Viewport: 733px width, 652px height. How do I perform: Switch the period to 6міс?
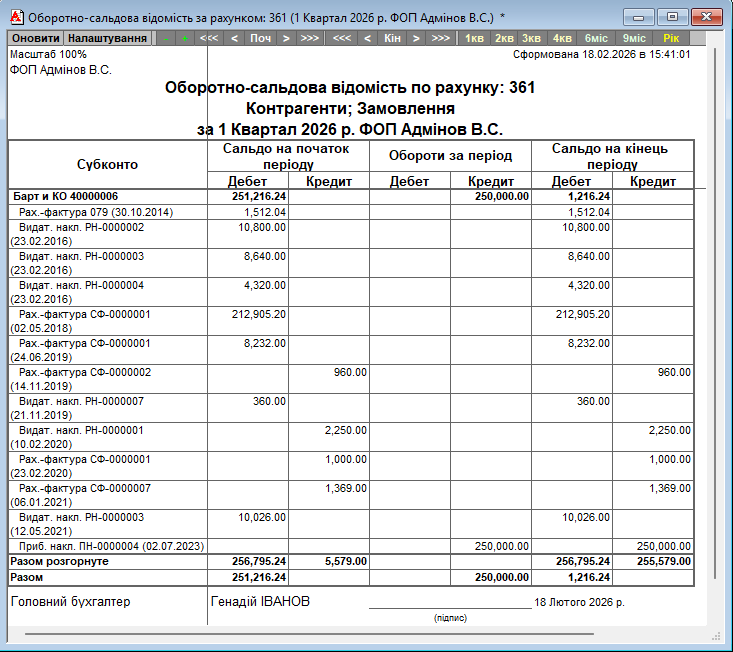pos(596,38)
